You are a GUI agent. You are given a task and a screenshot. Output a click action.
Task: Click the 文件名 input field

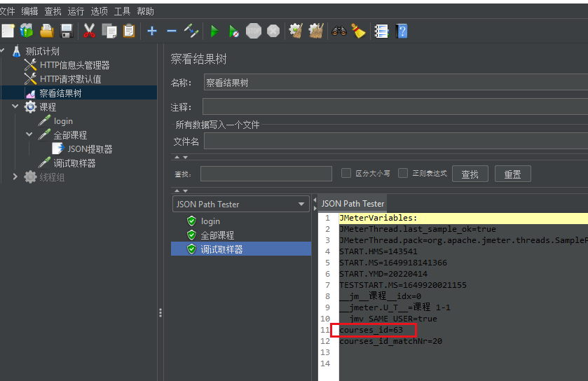pos(396,141)
